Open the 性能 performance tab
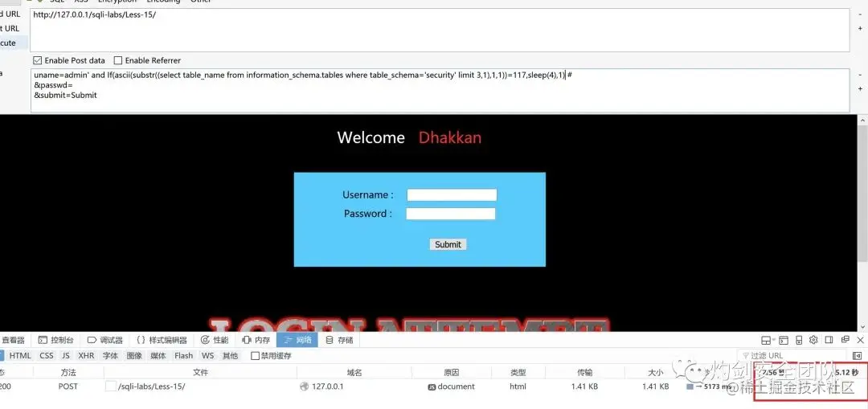This screenshot has height=409, width=868. tap(215, 340)
